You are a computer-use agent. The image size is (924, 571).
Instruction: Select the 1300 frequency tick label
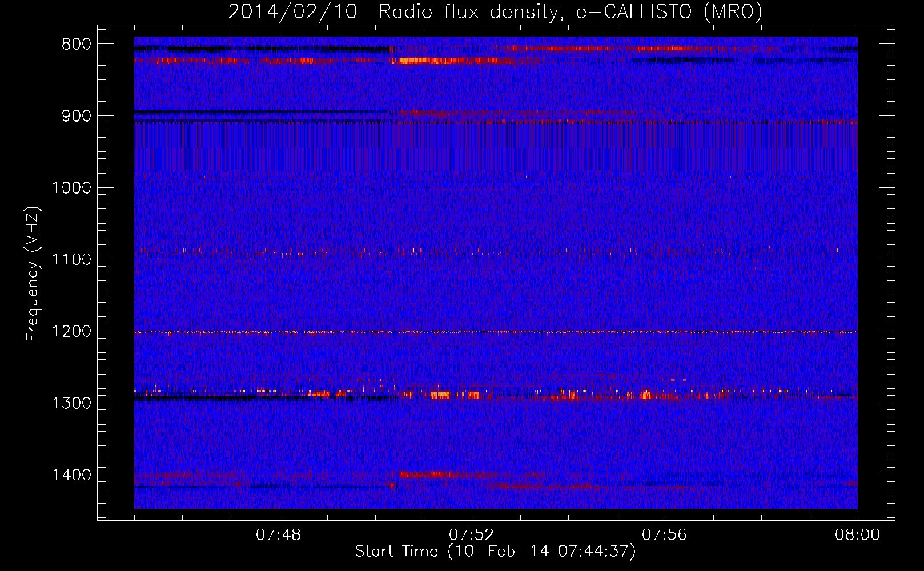(71, 403)
